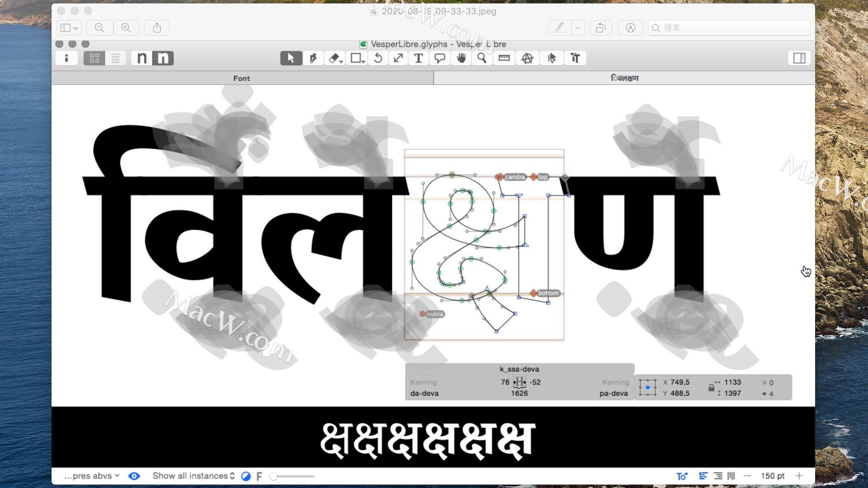Open the Show all instances selector

pyautogui.click(x=193, y=476)
